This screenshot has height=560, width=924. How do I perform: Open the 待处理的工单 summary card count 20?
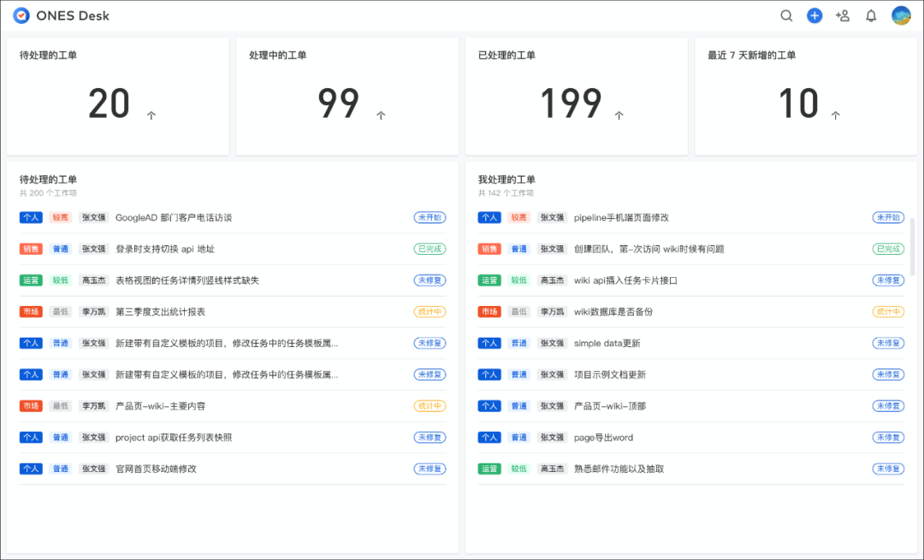[109, 103]
